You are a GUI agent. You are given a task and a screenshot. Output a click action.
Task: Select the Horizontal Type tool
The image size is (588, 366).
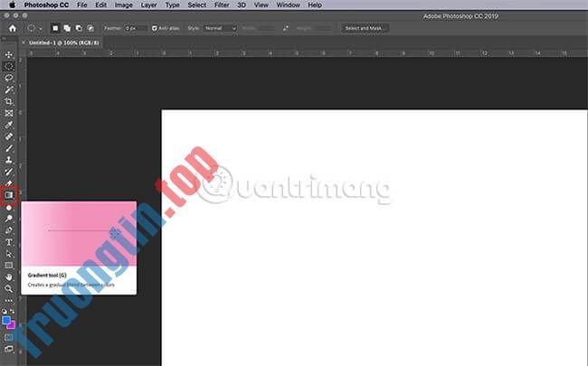tap(9, 242)
